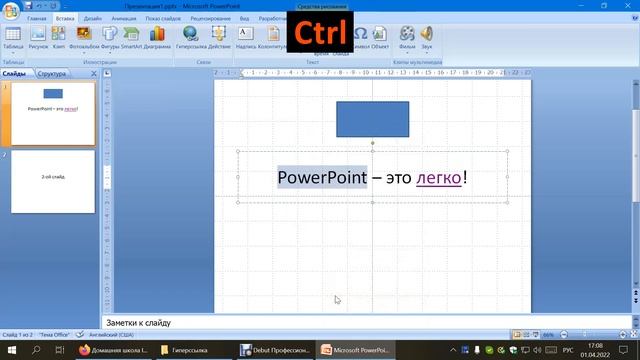Click the vertical scrollbar of slide area
The width and height of the screenshot is (640, 360).
[636, 184]
